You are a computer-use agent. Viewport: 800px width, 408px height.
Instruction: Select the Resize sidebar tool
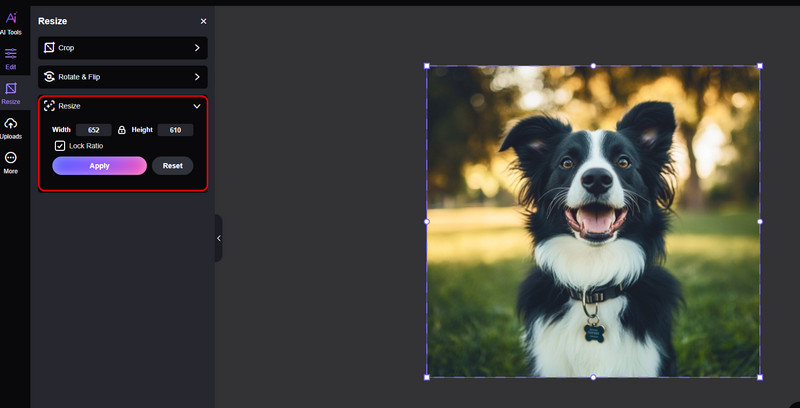pos(11,93)
